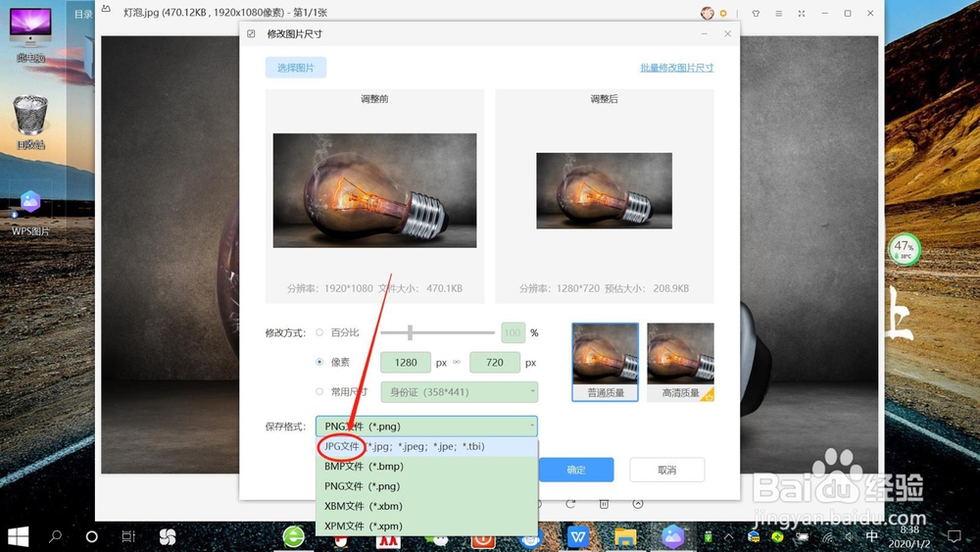Click the Wi-Fi network tray icon
Viewport: 980px width, 552px height.
(x=827, y=537)
